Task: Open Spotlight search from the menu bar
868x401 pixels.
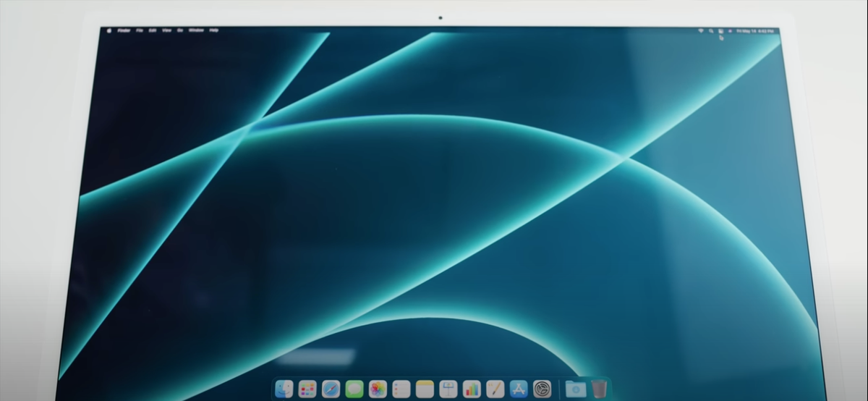Action: click(x=711, y=31)
